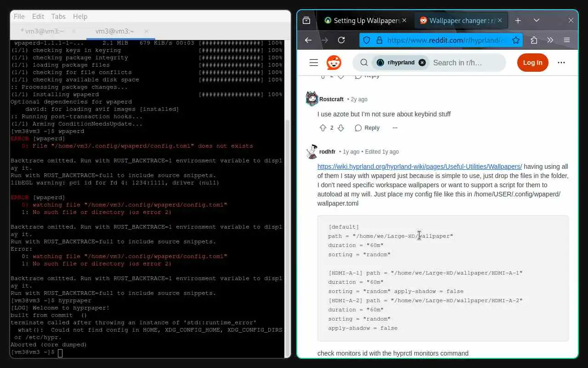This screenshot has width=588, height=368.
Task: Click the Reddit search magnifier icon
Action: 363,63
